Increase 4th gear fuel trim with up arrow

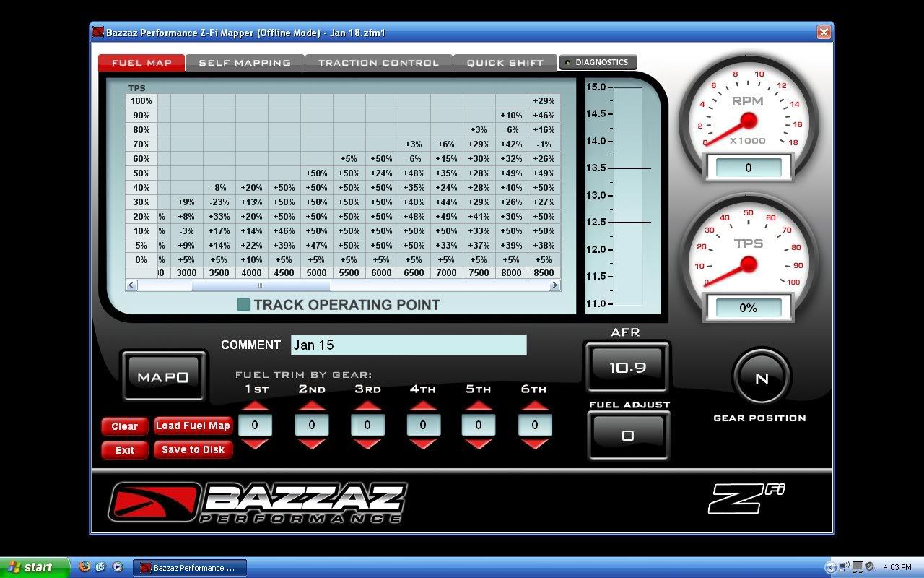[423, 406]
